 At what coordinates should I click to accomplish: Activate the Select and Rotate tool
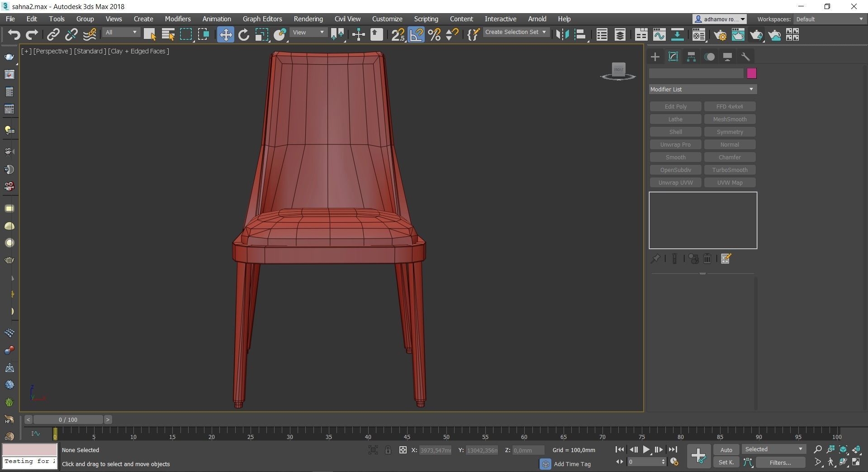click(244, 35)
